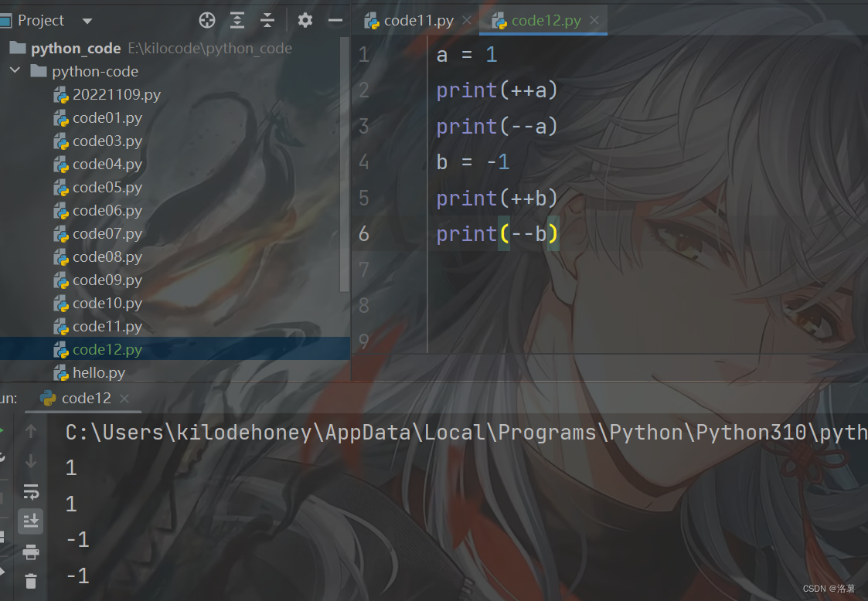Place cursor on line 'a = 1'
Image resolution: width=868 pixels, height=601 pixels.
467,55
